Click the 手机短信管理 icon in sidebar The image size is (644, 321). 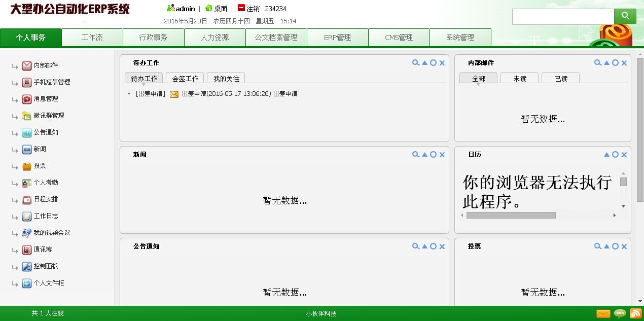(26, 82)
